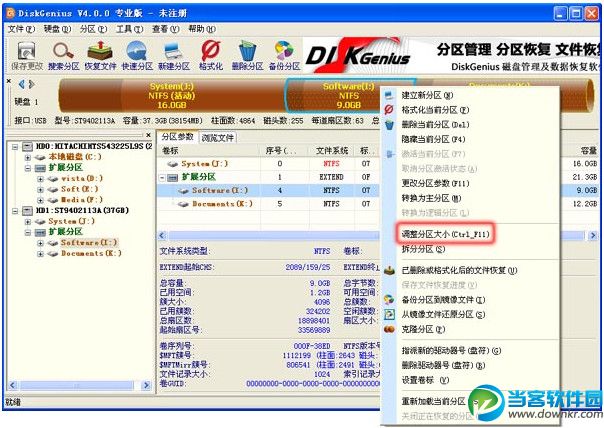The image size is (604, 428).
Task: Expand the Soft(E:) tree node
Action: click(x=40, y=190)
